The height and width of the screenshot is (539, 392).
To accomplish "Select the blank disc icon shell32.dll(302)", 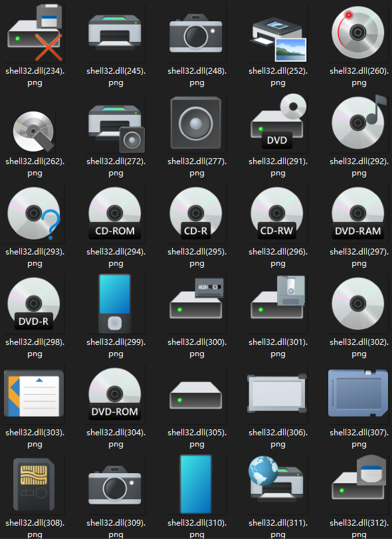I will click(358, 304).
